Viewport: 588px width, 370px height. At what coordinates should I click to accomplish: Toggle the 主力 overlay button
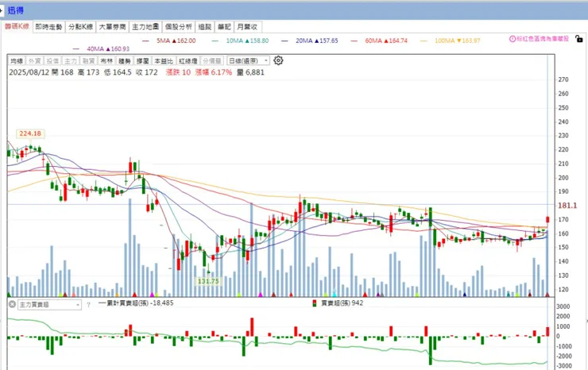71,60
